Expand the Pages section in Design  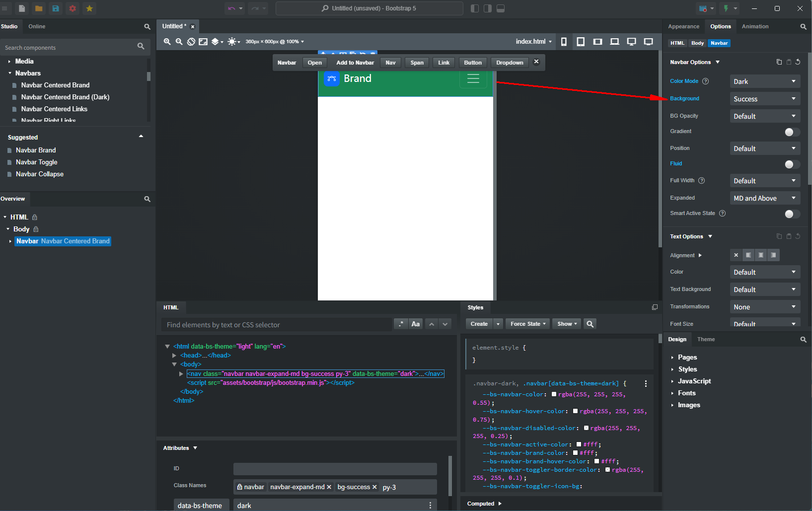(672, 358)
